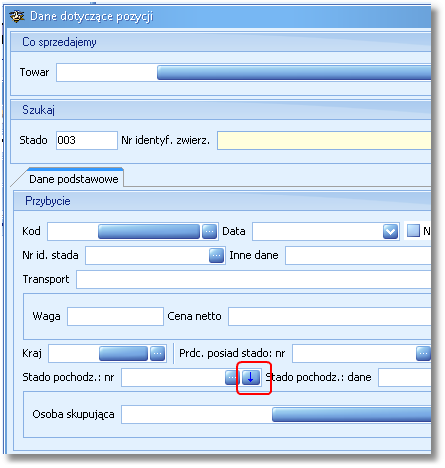Click the ellipsis button beside Kod field
445x468 pixels.
pos(209,231)
